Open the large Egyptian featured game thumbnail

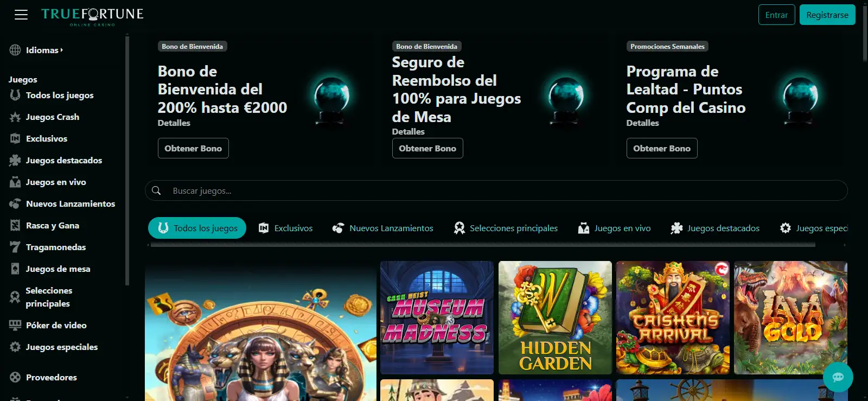click(260, 331)
